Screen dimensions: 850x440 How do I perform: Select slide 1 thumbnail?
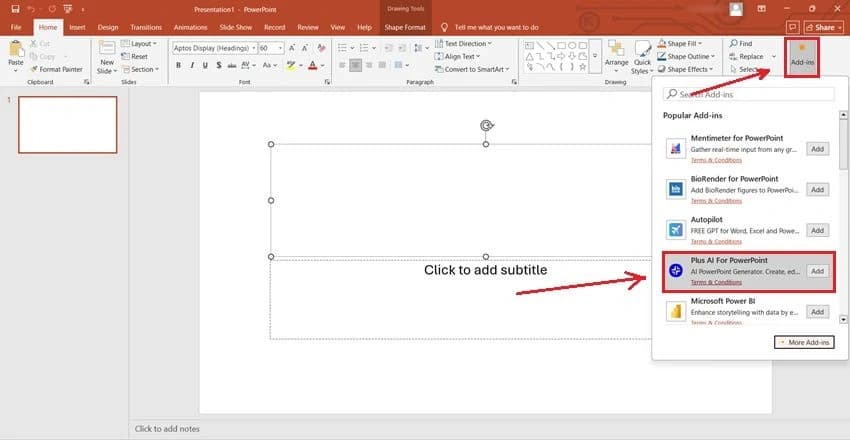coord(68,125)
